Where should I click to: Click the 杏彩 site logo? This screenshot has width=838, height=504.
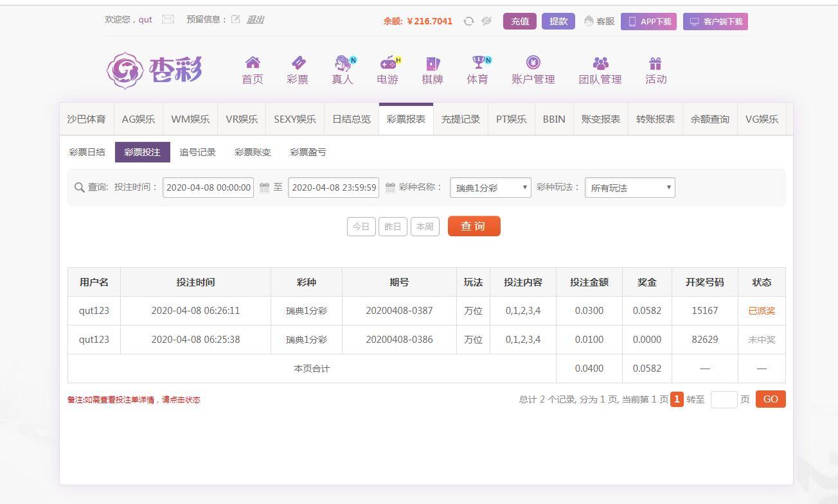154,70
